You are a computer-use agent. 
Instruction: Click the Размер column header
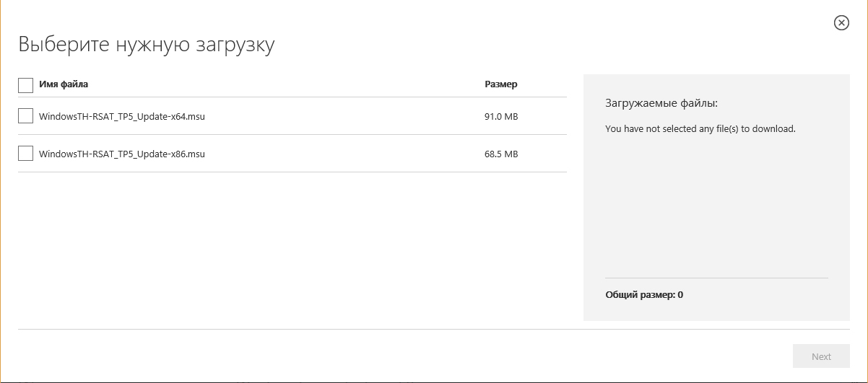pos(500,84)
